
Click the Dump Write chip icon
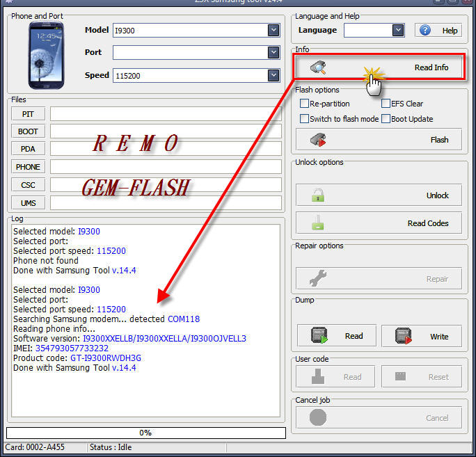tap(404, 336)
